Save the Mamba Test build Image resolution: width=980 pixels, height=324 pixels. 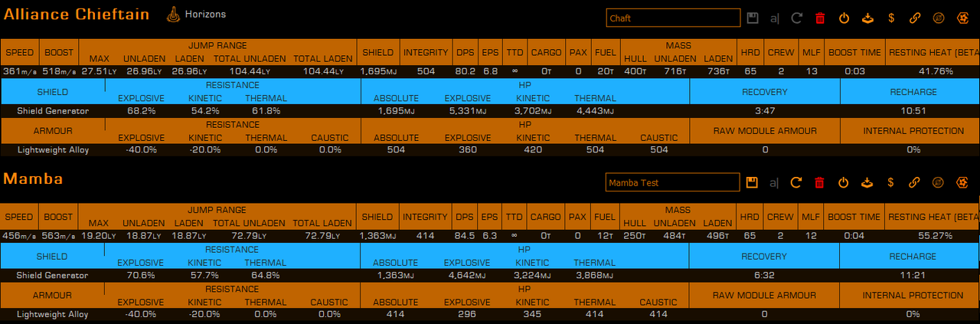pos(752,182)
